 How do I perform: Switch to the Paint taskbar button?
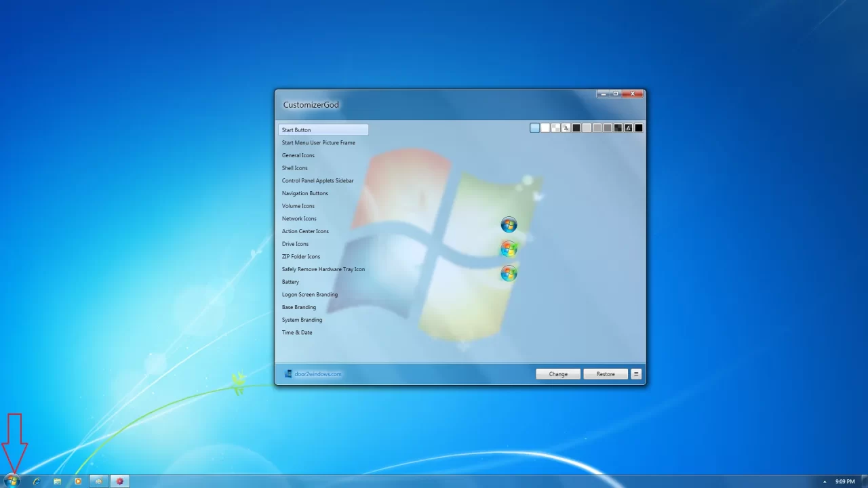99,481
